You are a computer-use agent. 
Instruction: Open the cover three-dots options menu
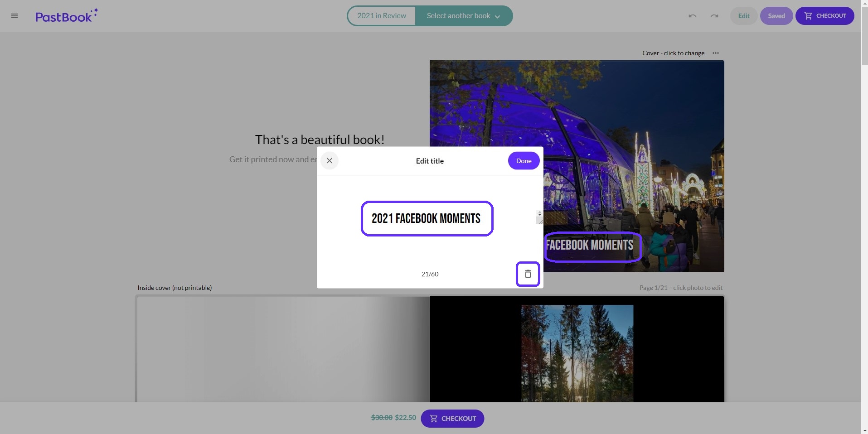click(716, 53)
